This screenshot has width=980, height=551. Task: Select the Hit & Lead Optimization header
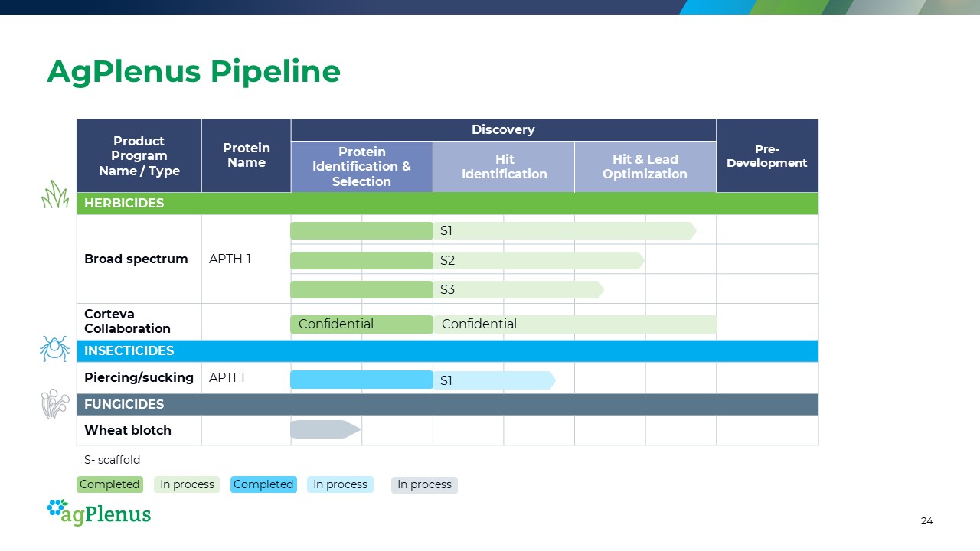click(645, 167)
